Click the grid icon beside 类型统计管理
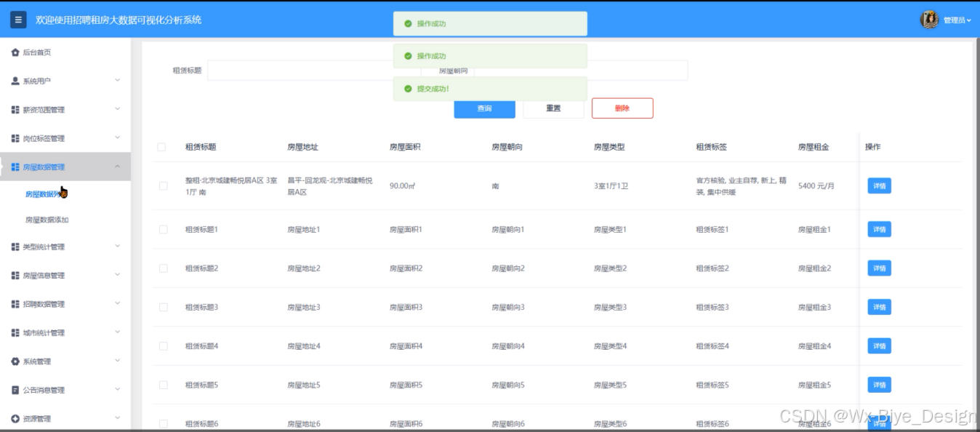 15,247
